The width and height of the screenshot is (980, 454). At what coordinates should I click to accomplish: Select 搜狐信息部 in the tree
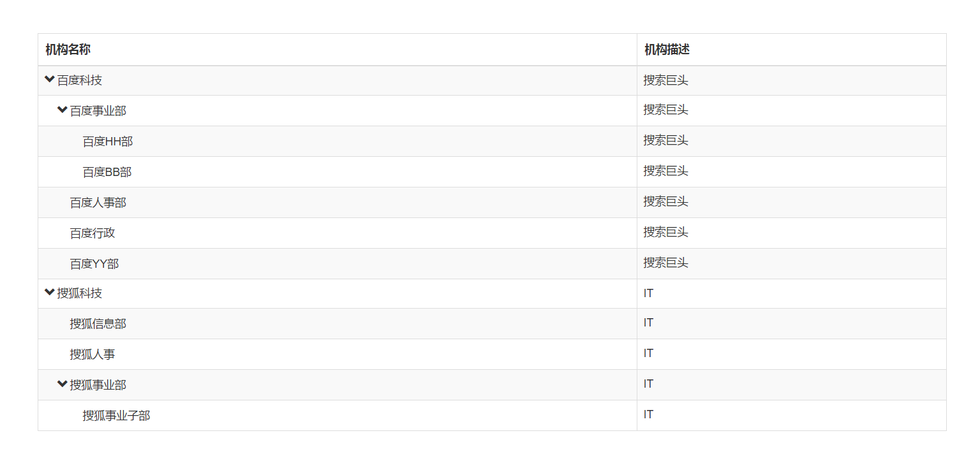98,324
